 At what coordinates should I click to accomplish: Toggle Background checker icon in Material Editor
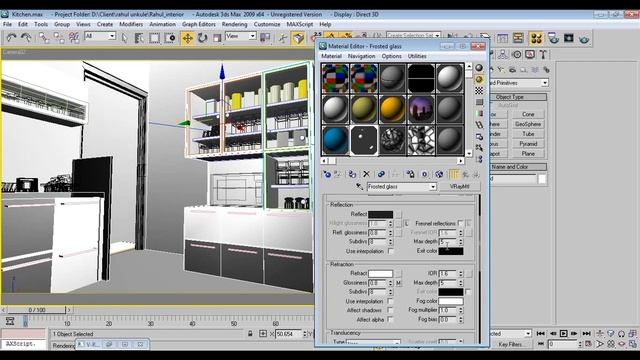click(x=479, y=91)
